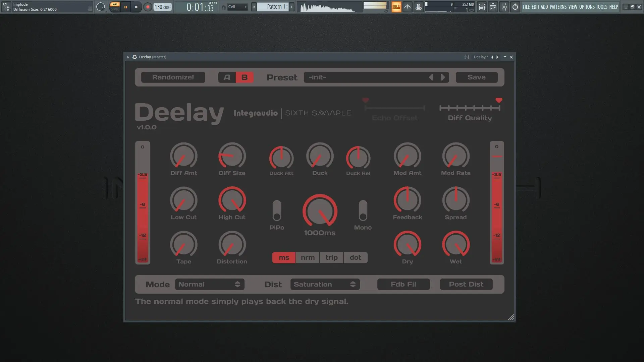Screen dimensions: 644x362
Task: Open the Dist Saturation dropdown
Action: click(325, 284)
